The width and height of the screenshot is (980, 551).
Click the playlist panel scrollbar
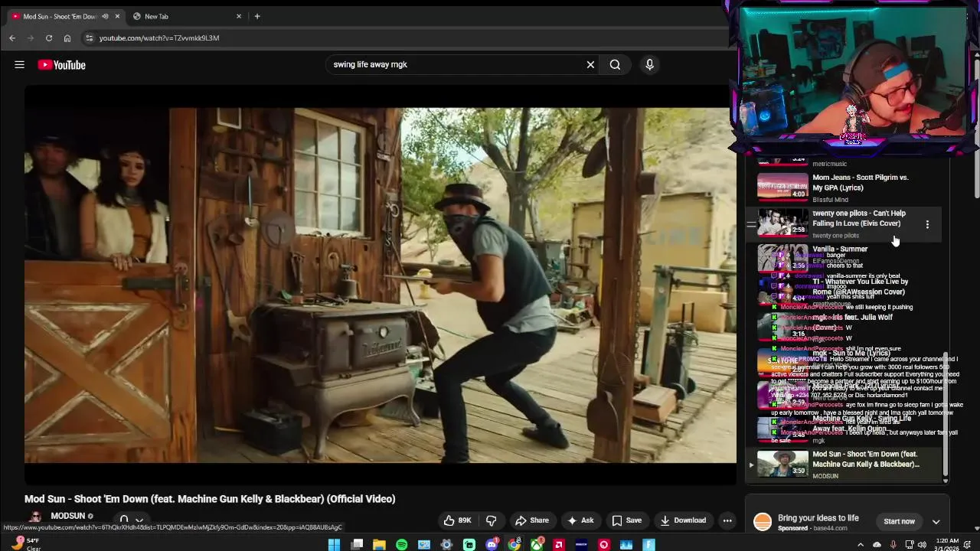[x=946, y=413]
